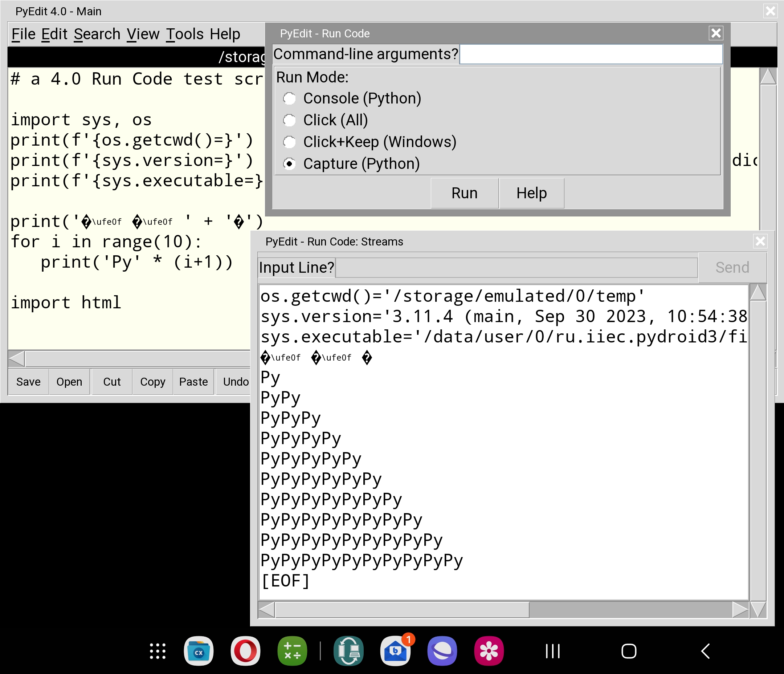
Task: Click the Send button in Streams window
Action: click(x=732, y=268)
